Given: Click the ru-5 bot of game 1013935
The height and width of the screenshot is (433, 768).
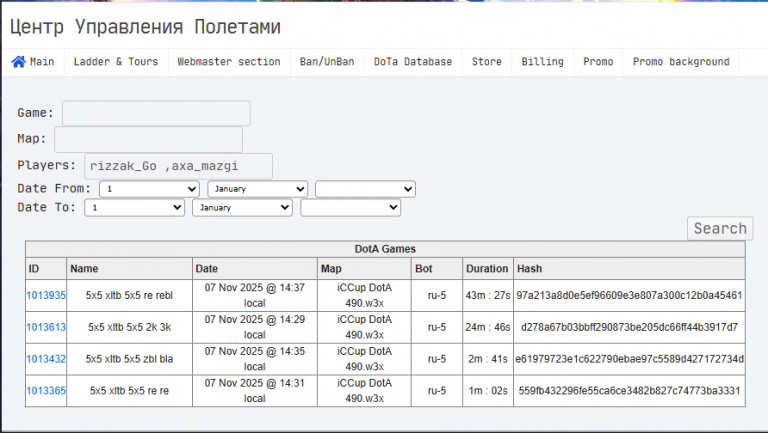Looking at the screenshot, I should pyautogui.click(x=437, y=295).
